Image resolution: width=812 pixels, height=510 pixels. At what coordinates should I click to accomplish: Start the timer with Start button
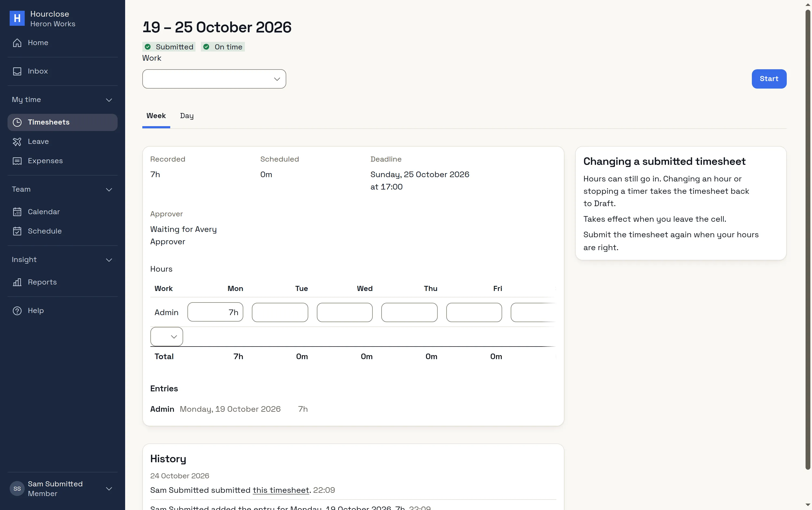pyautogui.click(x=769, y=79)
